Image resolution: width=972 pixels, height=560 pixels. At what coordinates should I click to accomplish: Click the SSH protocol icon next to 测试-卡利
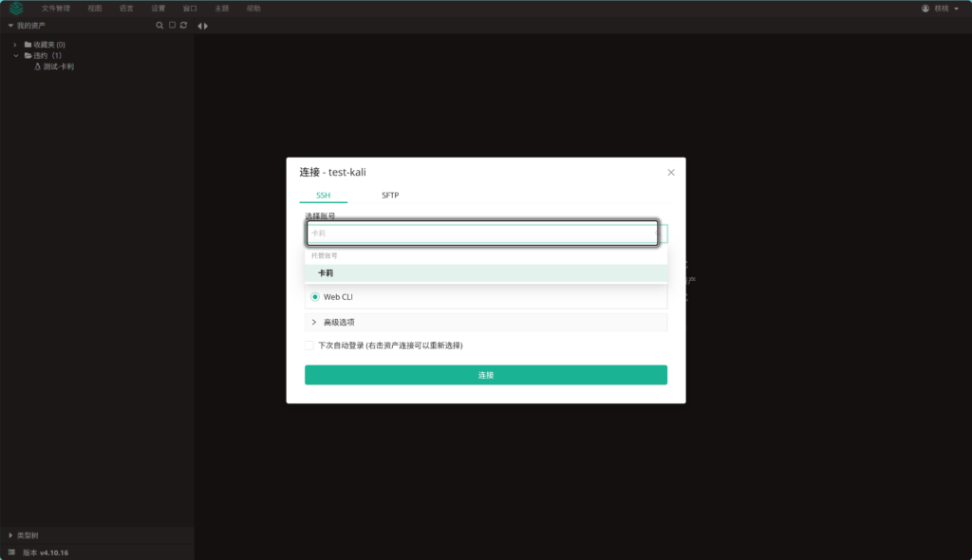(x=38, y=65)
